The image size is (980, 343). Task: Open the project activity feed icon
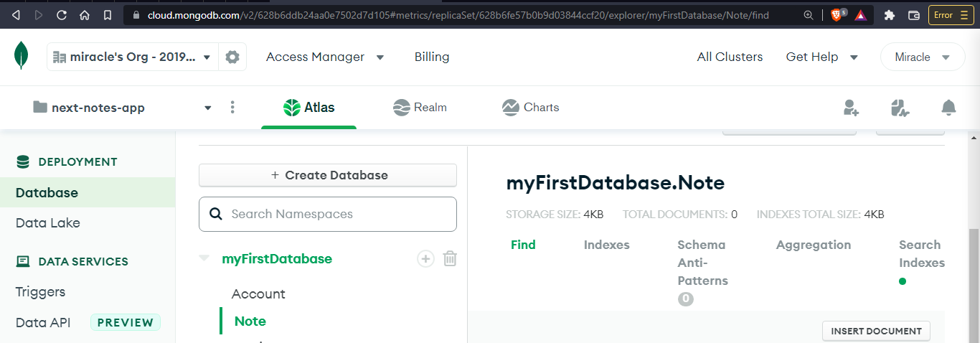(900, 108)
